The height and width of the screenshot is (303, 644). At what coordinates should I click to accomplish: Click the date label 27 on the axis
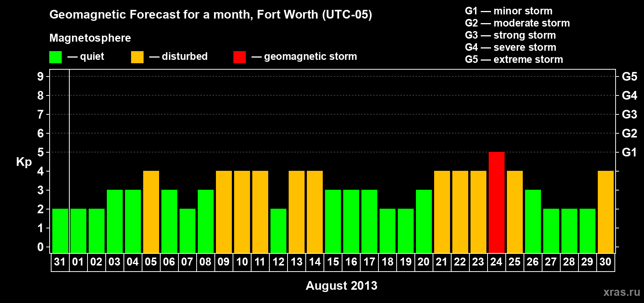click(551, 262)
